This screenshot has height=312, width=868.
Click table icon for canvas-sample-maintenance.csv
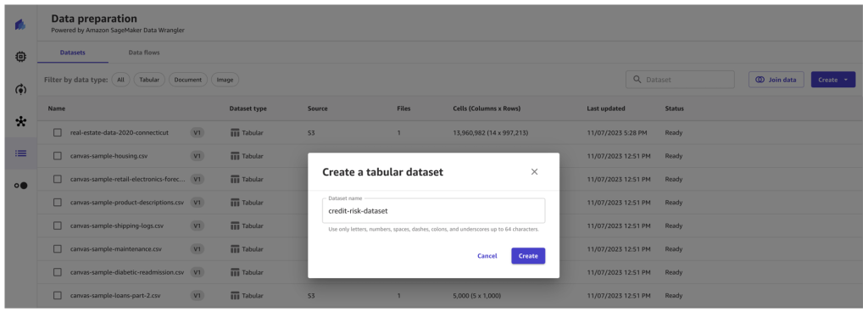(235, 249)
